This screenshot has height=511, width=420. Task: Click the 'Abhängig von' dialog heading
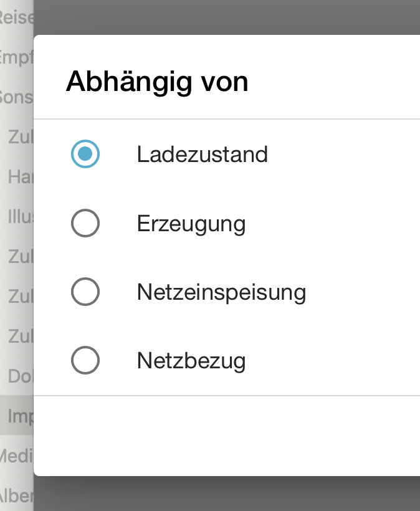tap(157, 82)
